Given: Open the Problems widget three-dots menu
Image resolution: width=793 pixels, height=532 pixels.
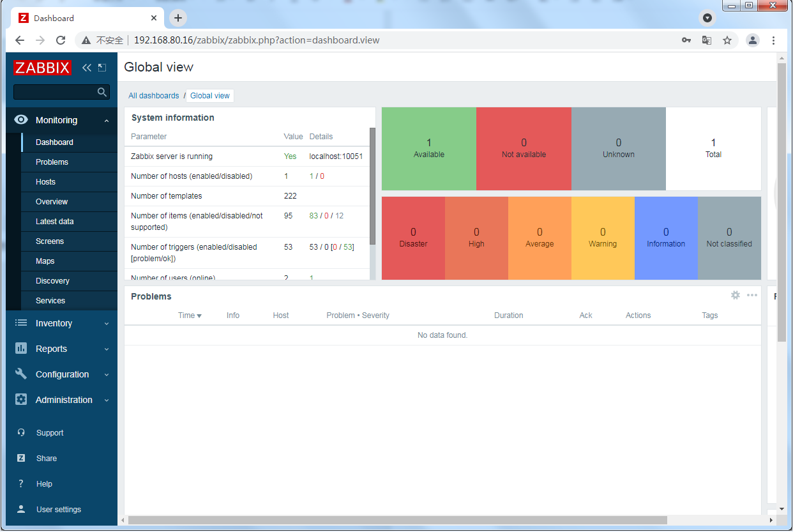Looking at the screenshot, I should [x=752, y=295].
